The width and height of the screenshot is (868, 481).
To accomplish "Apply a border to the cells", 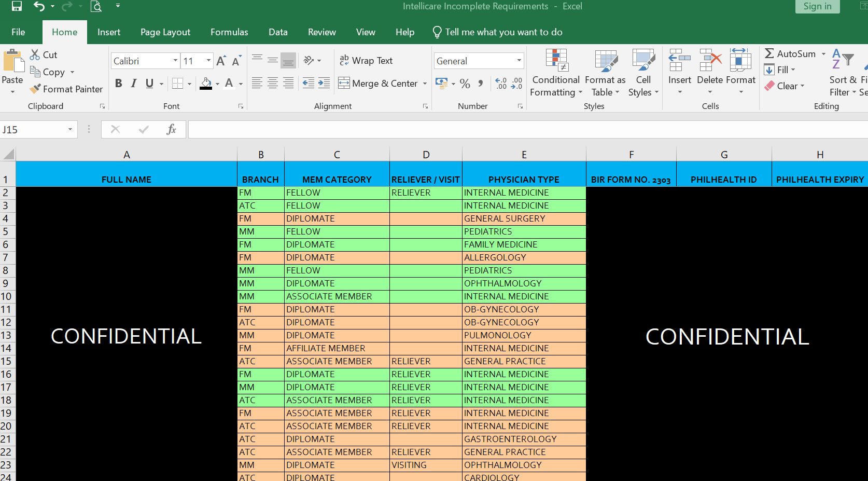I will (x=177, y=83).
